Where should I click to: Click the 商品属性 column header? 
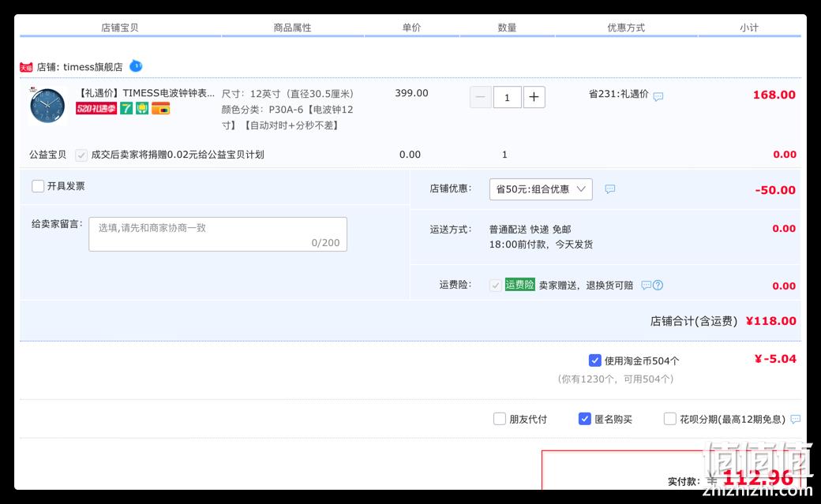point(292,28)
